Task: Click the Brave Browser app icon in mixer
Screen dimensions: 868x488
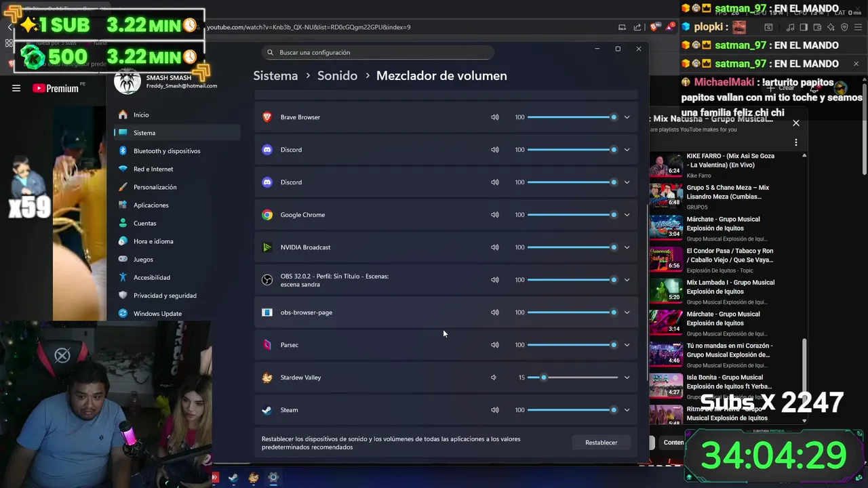Action: pyautogui.click(x=267, y=117)
